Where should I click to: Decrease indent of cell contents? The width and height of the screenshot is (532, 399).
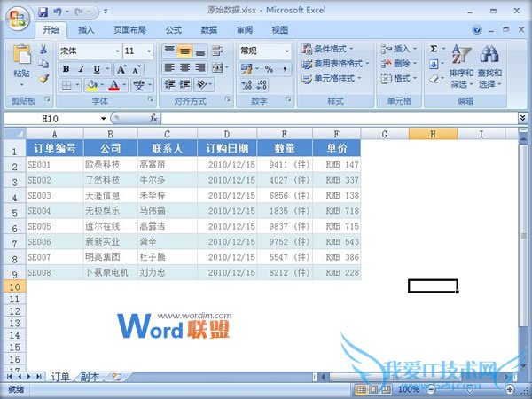pyautogui.click(x=169, y=84)
